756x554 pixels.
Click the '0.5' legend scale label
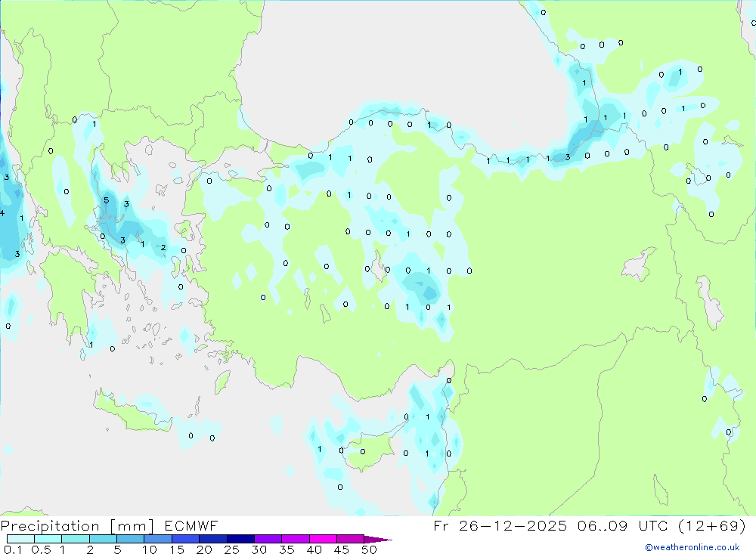coord(41,549)
